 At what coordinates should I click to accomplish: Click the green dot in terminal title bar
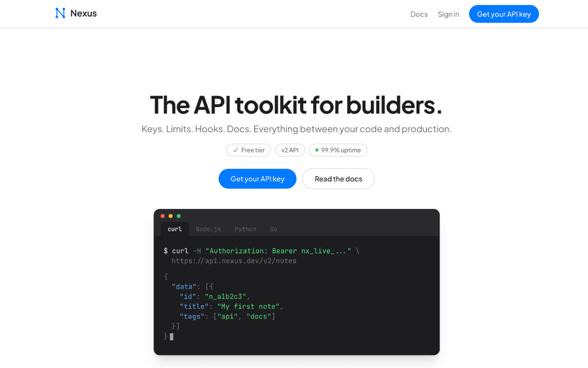179,216
